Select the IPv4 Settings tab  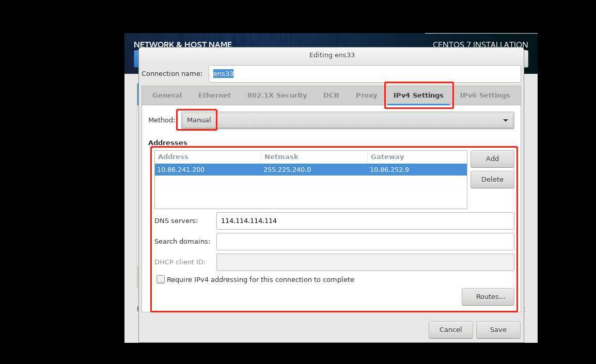coord(418,96)
